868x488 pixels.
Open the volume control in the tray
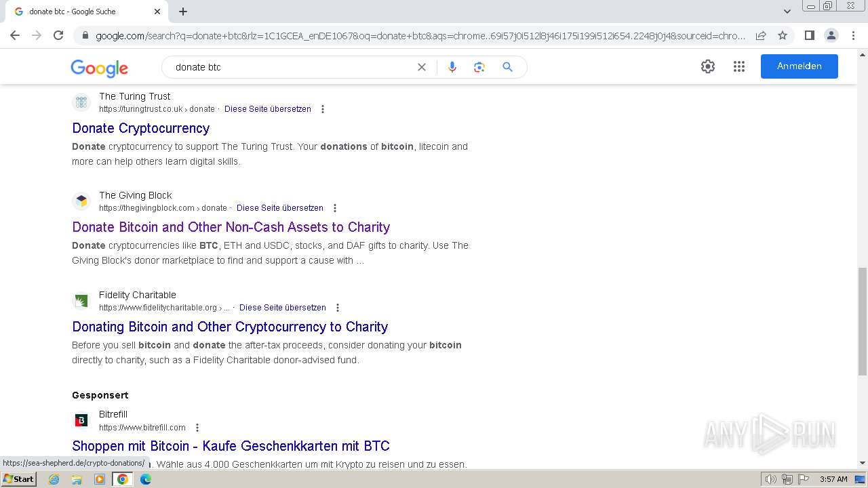[771, 479]
